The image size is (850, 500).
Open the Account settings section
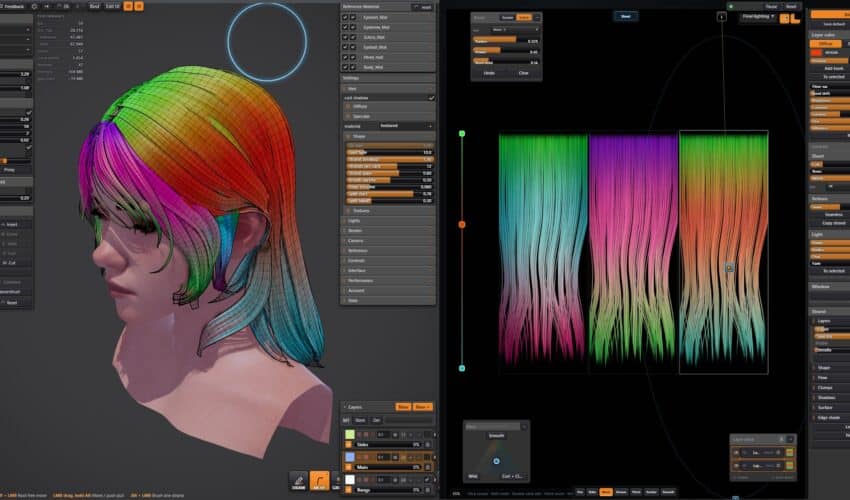click(x=388, y=291)
